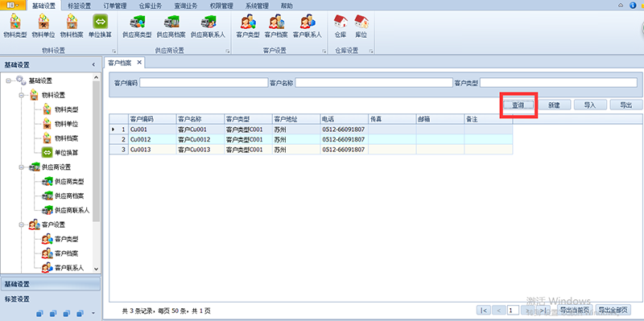
Task: Open 供应商类型 from the ribbon toolbar
Action: pos(137,26)
